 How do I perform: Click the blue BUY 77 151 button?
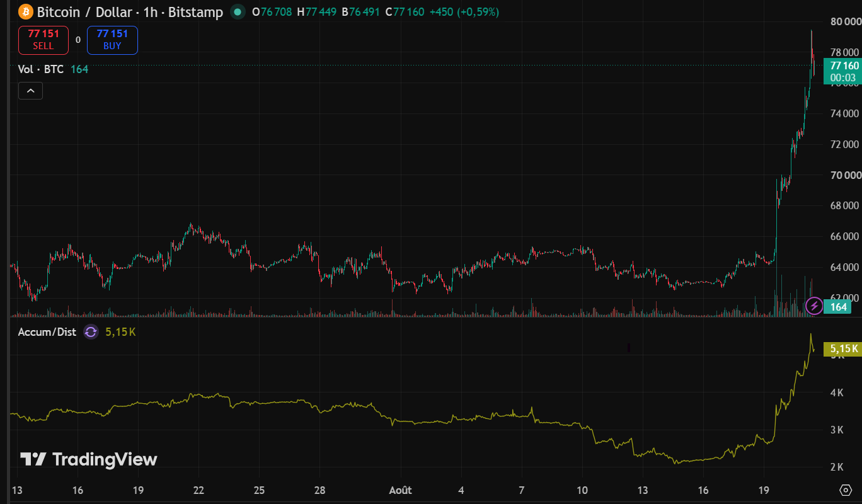click(x=112, y=40)
